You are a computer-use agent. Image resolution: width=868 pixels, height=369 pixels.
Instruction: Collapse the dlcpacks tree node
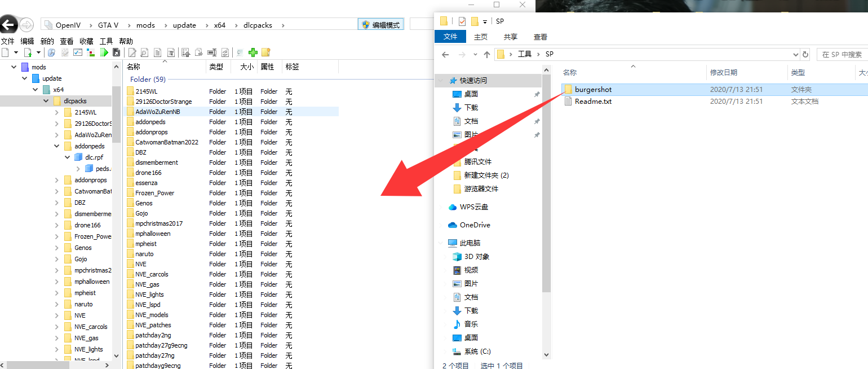coord(46,101)
